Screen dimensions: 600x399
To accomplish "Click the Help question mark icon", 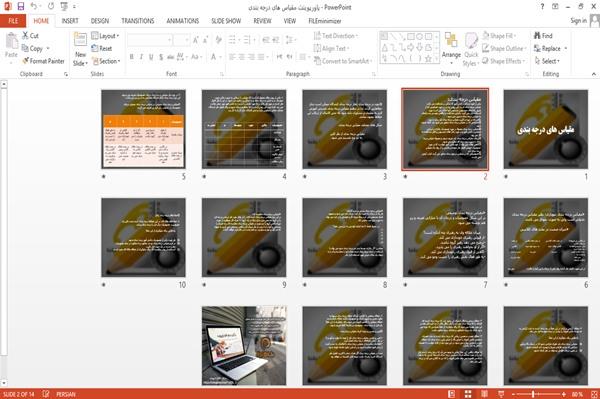I will coord(542,7).
